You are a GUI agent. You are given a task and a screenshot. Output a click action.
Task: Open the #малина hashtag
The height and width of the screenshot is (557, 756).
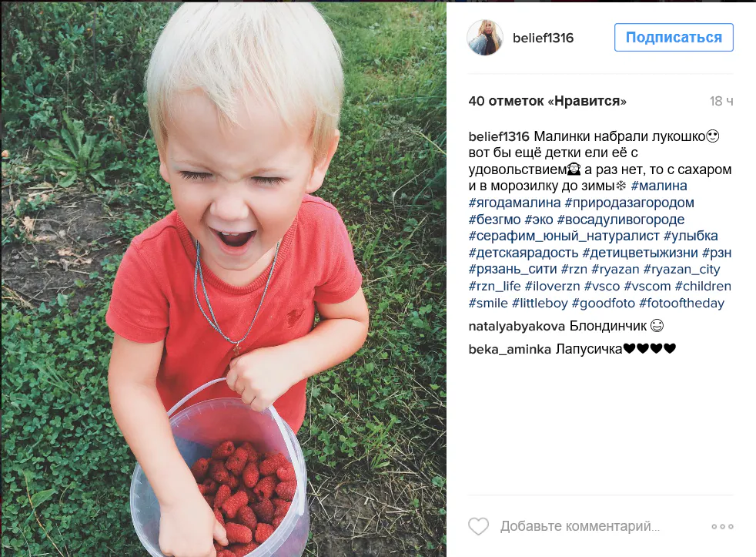[658, 186]
